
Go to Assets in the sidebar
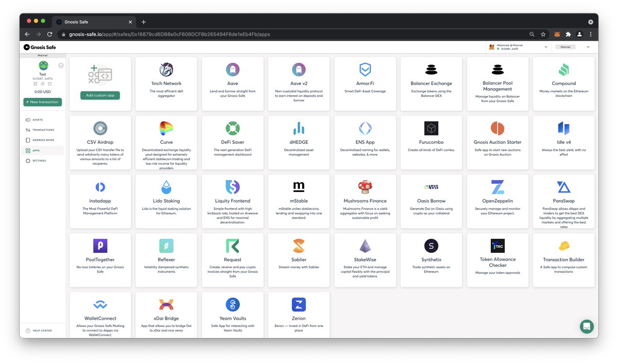(x=43, y=119)
